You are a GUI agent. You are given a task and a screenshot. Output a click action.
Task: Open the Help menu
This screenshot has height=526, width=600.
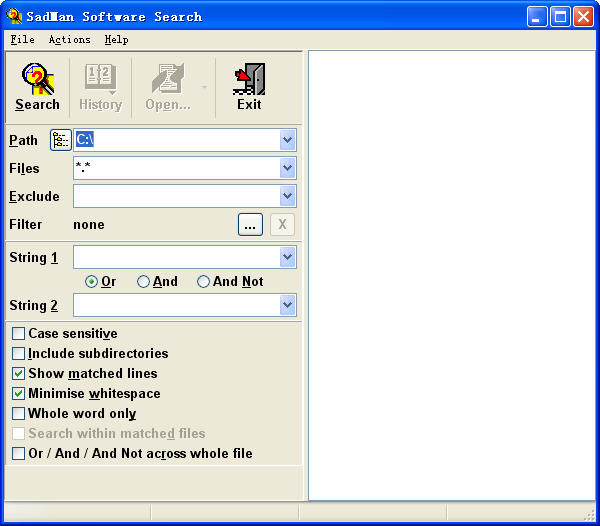tap(116, 40)
